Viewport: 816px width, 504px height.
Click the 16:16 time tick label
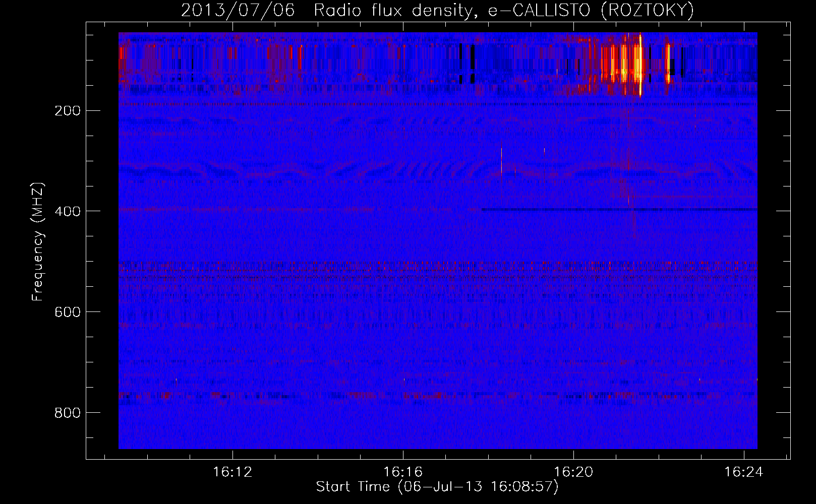(403, 472)
